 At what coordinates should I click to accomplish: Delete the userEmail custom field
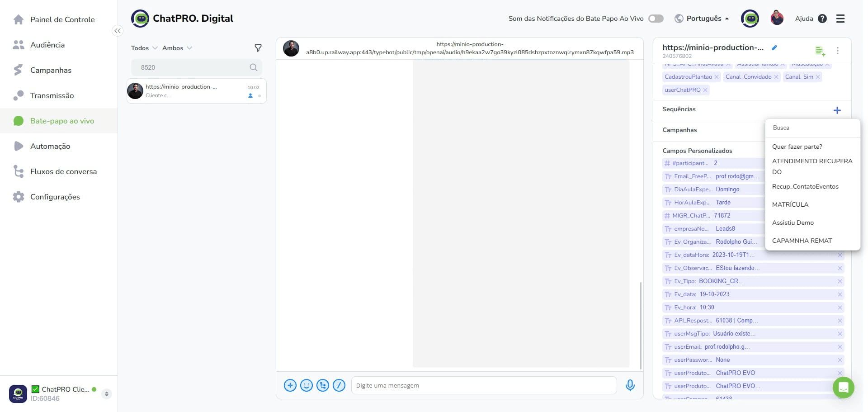click(x=840, y=347)
